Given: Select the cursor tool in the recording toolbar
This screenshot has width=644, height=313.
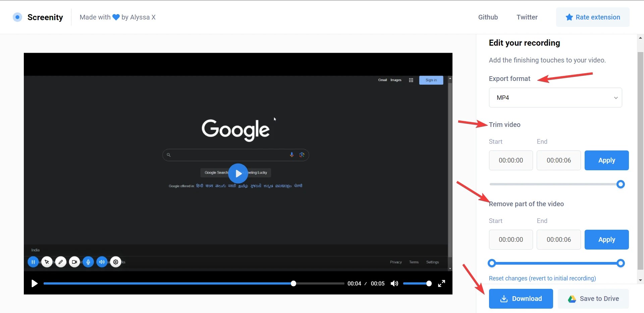Looking at the screenshot, I should point(47,262).
